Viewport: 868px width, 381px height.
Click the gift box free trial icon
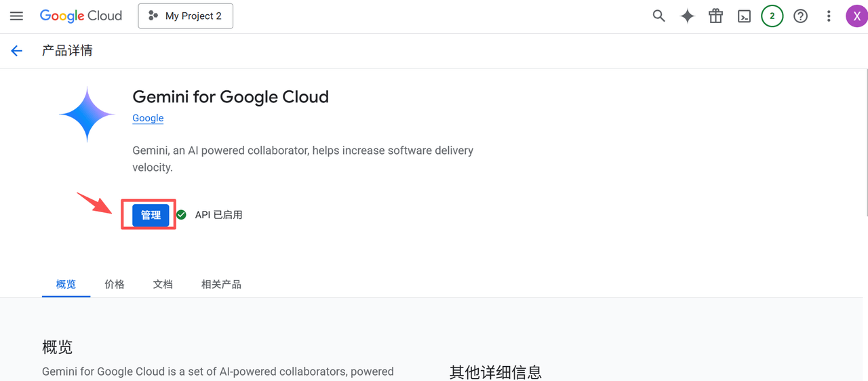[x=716, y=16]
